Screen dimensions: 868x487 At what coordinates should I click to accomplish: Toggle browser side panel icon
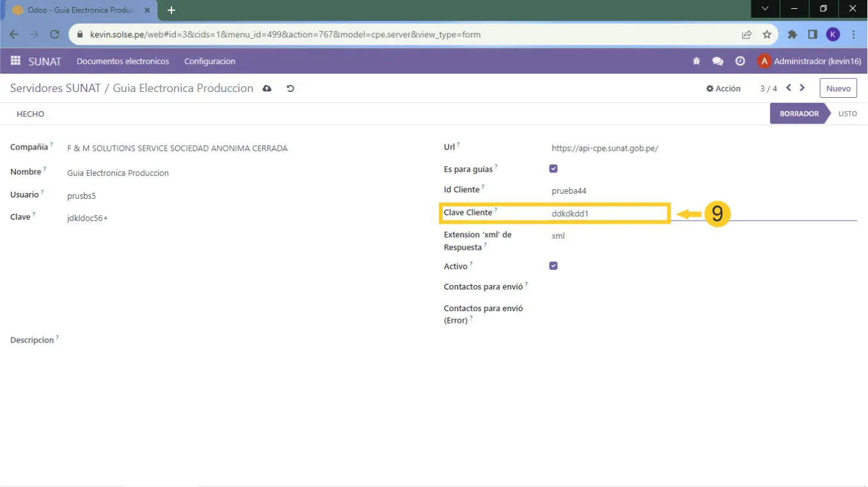[x=812, y=35]
